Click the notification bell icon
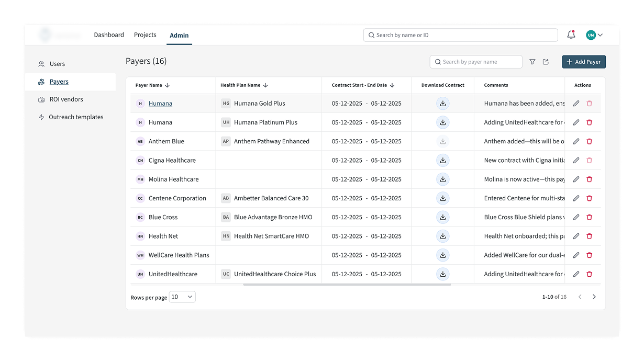644x362 pixels. tap(571, 35)
